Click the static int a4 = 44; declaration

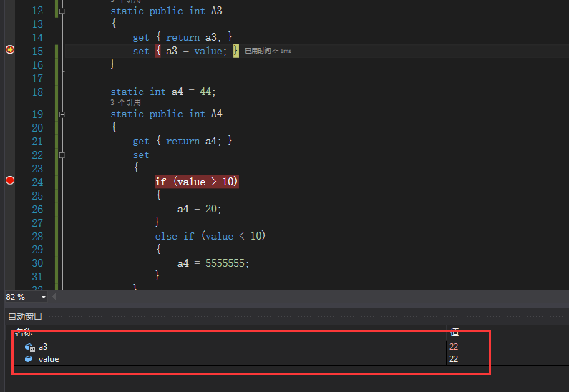163,92
